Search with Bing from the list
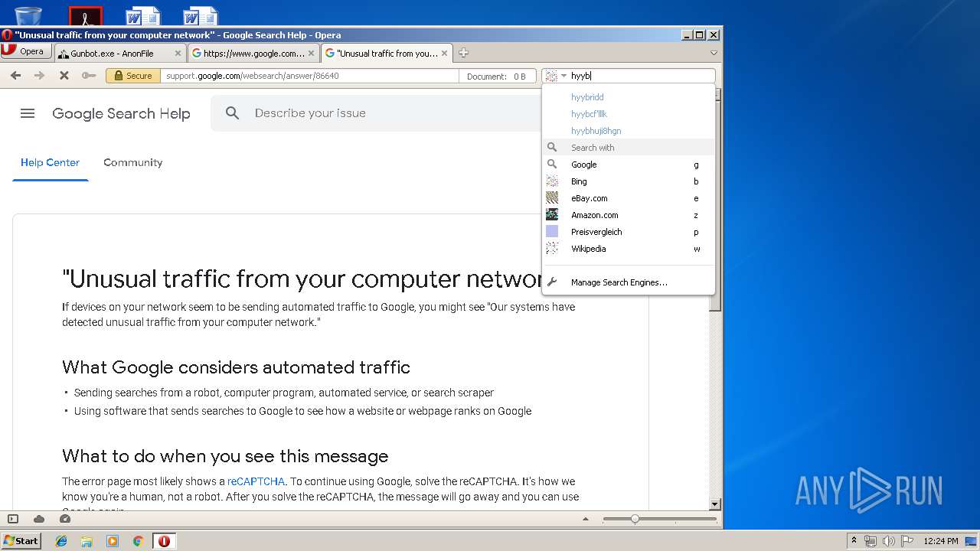The width and height of the screenshot is (980, 551). click(628, 181)
